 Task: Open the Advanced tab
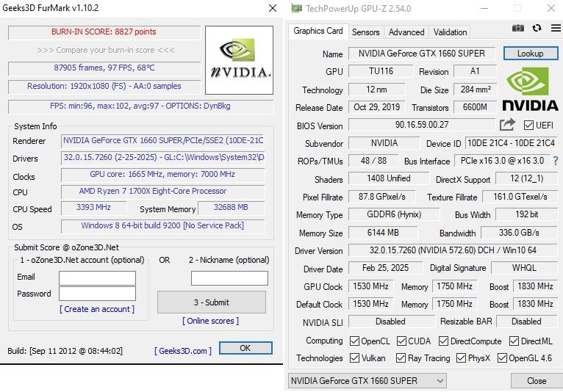[406, 32]
